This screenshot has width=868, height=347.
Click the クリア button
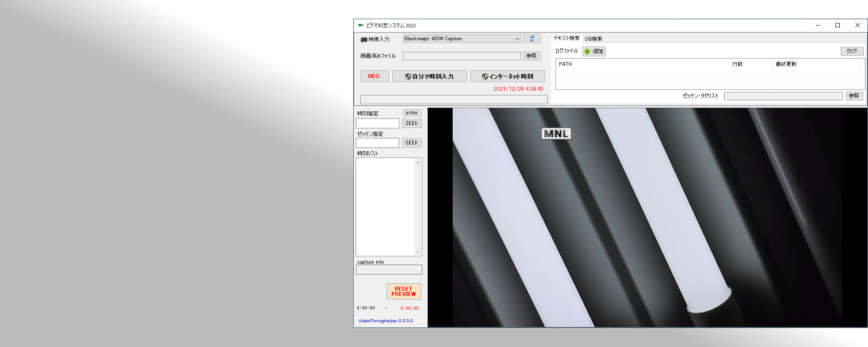(x=852, y=51)
